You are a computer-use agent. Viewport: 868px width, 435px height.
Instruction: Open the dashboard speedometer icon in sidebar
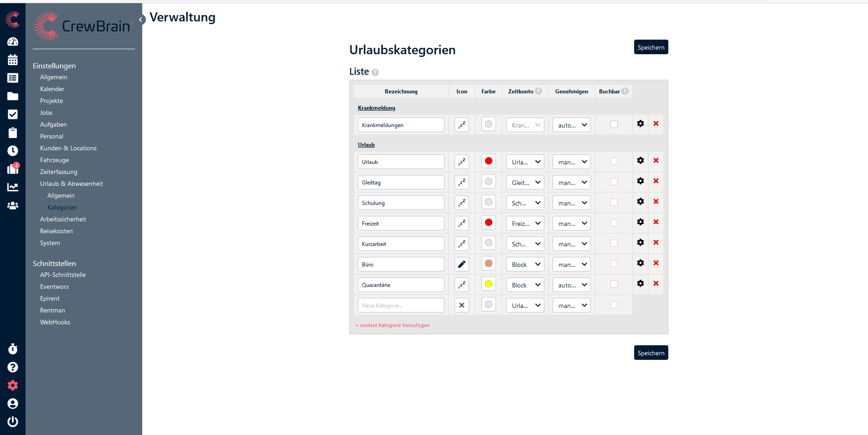pyautogui.click(x=13, y=41)
